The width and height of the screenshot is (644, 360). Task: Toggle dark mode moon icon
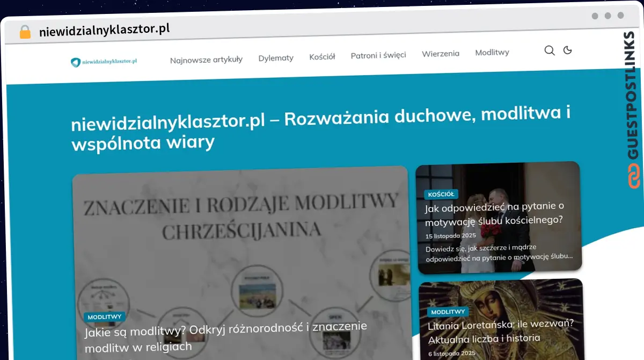coord(567,50)
